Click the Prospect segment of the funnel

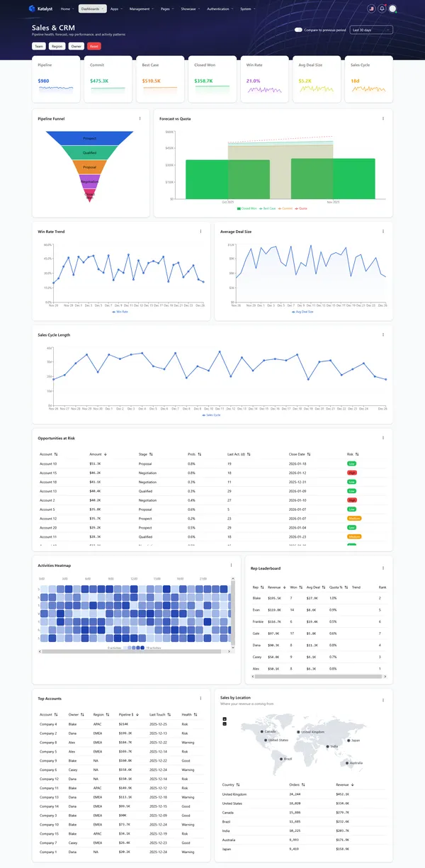click(90, 138)
